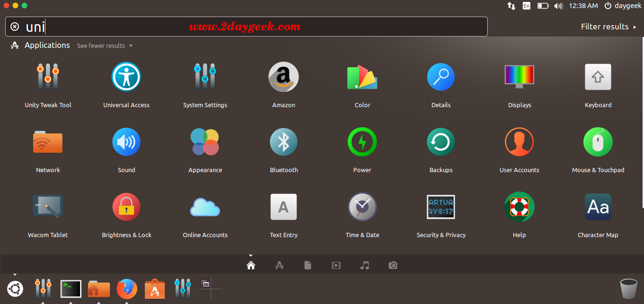644x304 pixels.
Task: Open Security & Privacy settings
Action: pyautogui.click(x=441, y=207)
